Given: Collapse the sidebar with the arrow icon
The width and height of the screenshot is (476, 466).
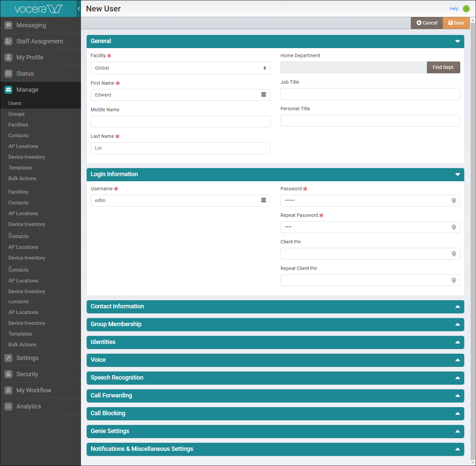Looking at the screenshot, I should coord(79,9).
